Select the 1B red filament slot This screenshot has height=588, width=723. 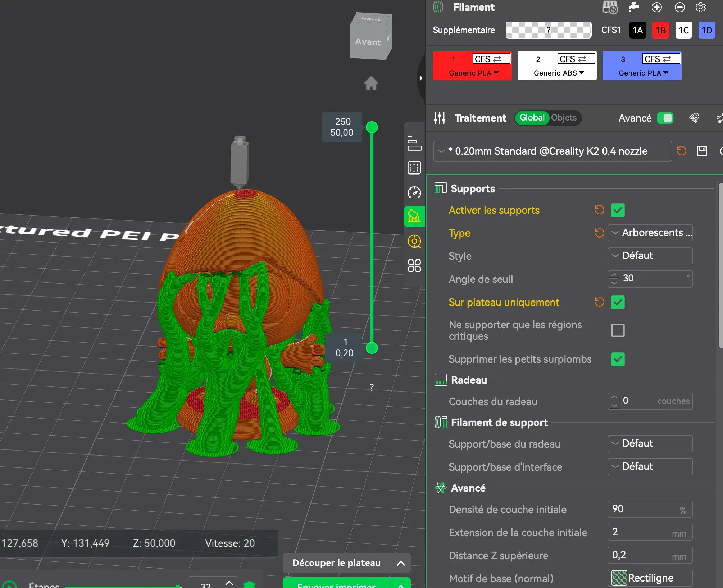[660, 30]
